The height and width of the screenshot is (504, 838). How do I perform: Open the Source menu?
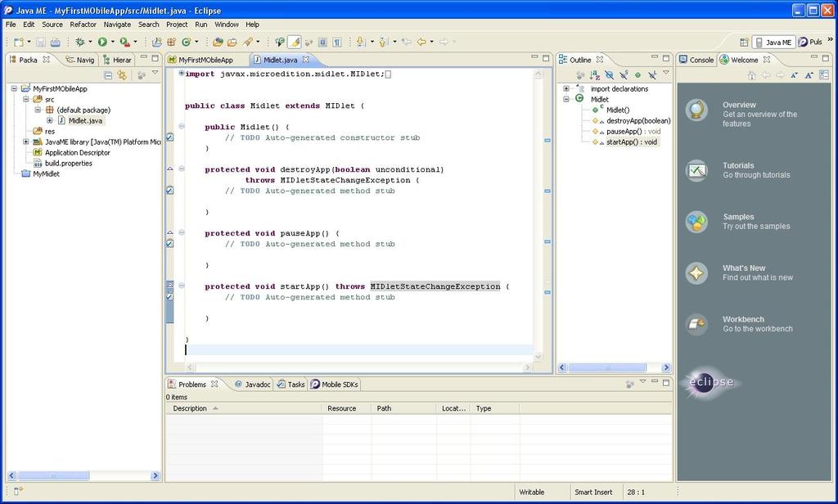(x=52, y=25)
